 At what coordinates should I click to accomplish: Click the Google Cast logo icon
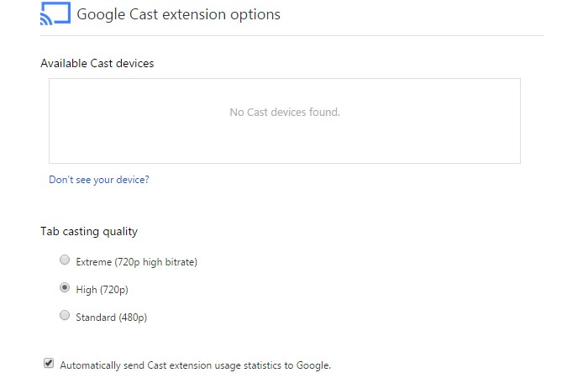(x=55, y=14)
